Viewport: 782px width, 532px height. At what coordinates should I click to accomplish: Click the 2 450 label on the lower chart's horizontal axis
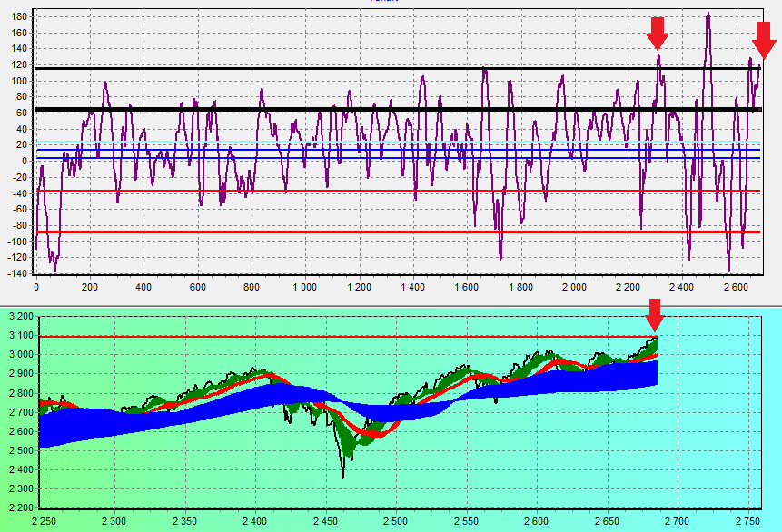[326, 521]
